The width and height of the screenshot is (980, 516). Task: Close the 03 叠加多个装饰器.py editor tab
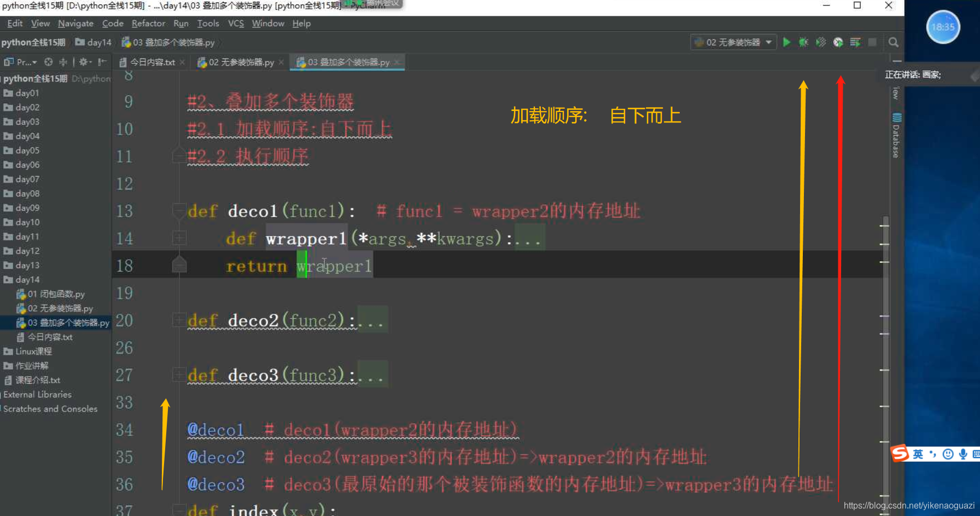coord(397,62)
